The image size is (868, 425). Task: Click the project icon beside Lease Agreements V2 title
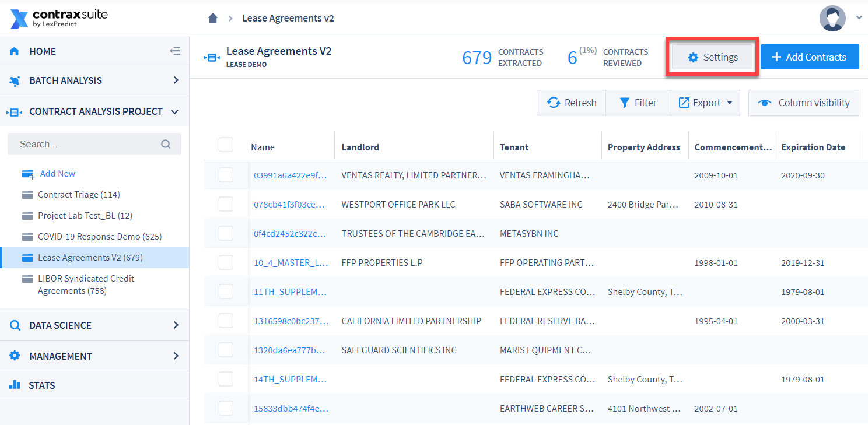pos(211,57)
